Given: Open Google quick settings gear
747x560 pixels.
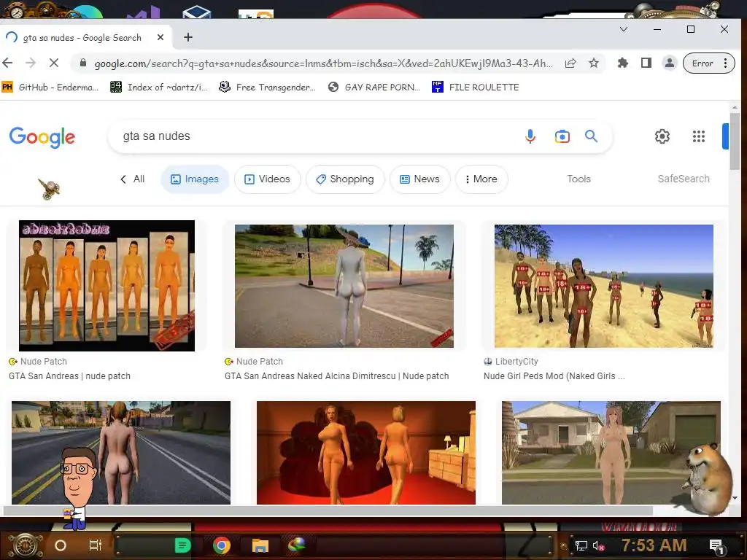Looking at the screenshot, I should click(662, 136).
